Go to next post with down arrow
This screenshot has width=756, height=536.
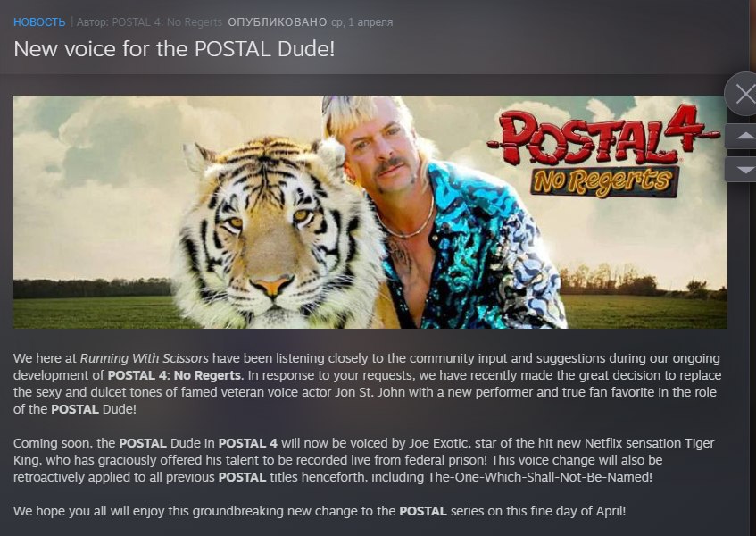tap(743, 170)
